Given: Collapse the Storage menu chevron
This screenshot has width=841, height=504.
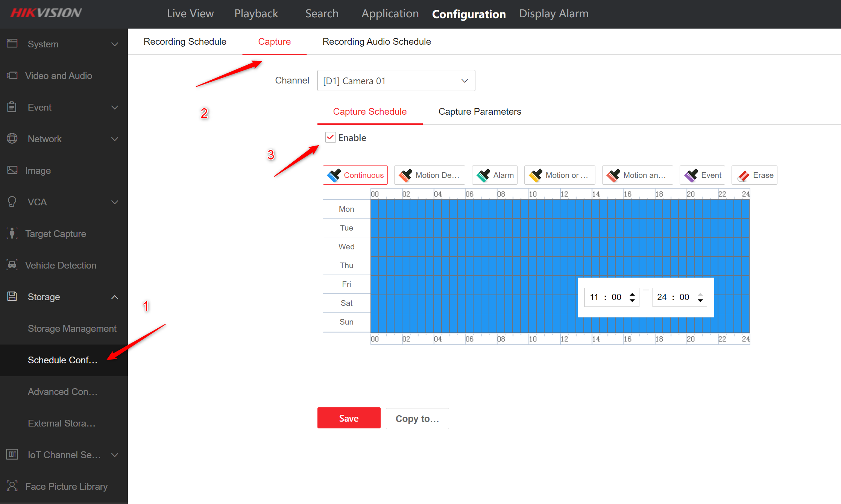Looking at the screenshot, I should click(x=115, y=297).
